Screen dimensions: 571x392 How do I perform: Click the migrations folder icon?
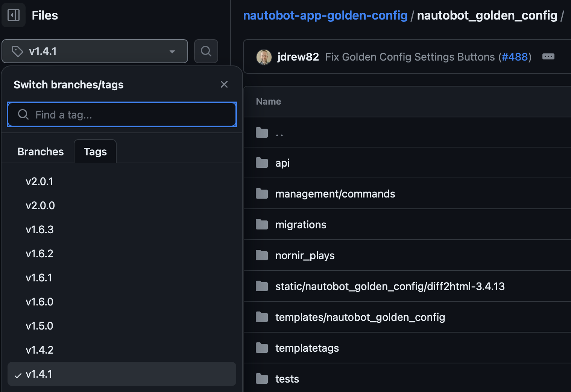pyautogui.click(x=262, y=225)
